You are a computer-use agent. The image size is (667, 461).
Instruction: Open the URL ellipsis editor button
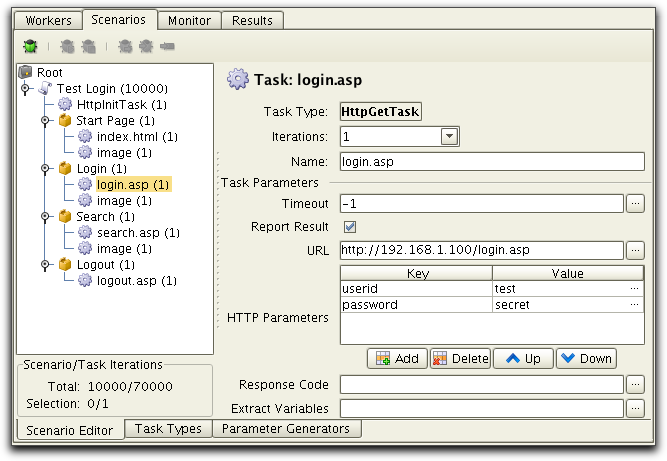(x=635, y=250)
